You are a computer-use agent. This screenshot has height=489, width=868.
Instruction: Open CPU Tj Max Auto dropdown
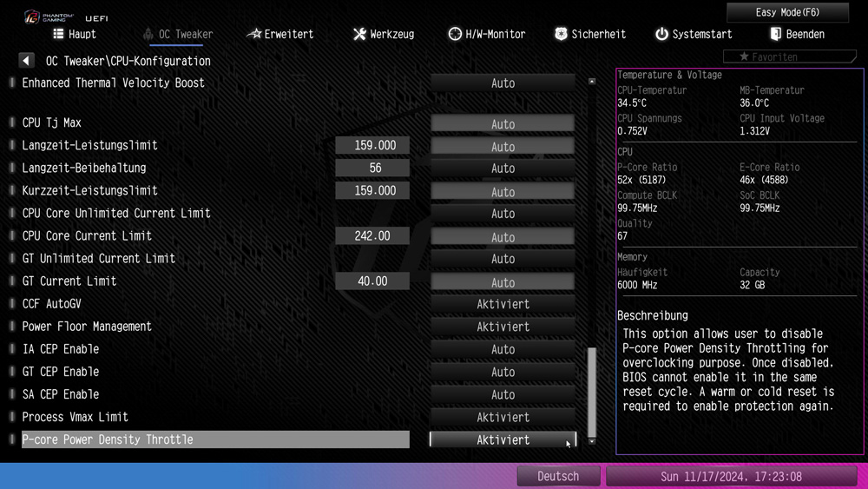coord(503,124)
